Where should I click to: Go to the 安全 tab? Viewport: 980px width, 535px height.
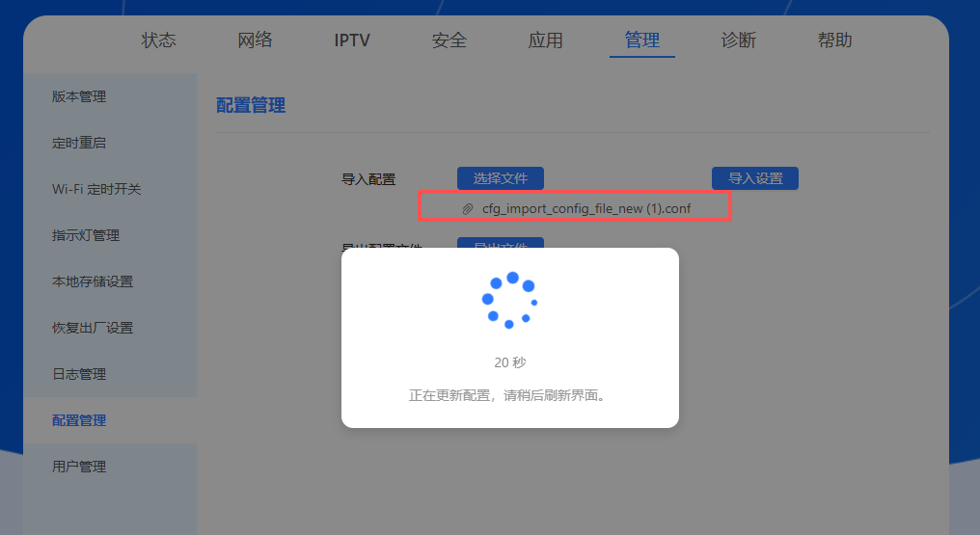pos(449,40)
